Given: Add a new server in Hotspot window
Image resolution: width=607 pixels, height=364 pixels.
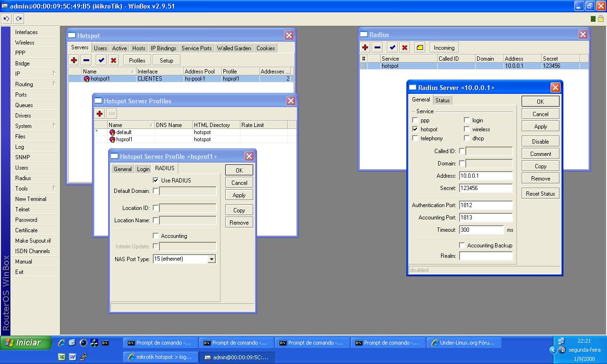Looking at the screenshot, I should click(74, 60).
